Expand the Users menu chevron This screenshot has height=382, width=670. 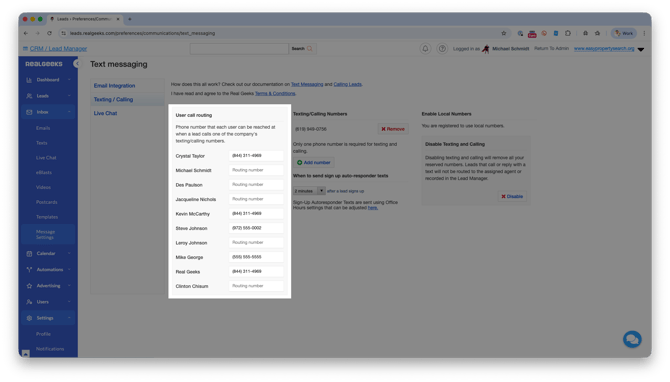[x=69, y=302]
